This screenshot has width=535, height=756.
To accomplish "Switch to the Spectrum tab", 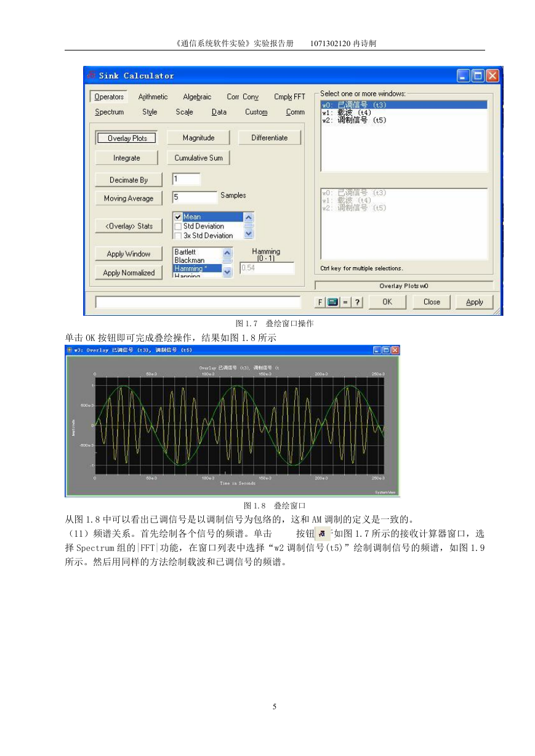I will point(109,112).
